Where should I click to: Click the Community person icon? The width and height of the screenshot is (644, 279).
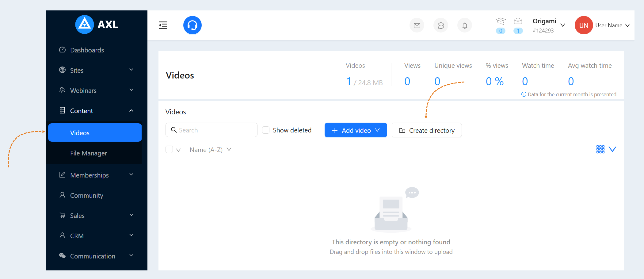[62, 195]
